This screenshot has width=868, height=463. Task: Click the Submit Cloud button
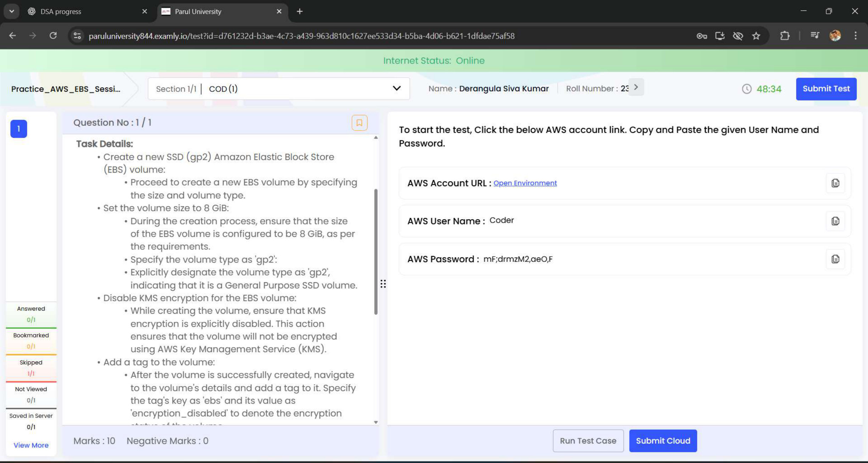(663, 441)
